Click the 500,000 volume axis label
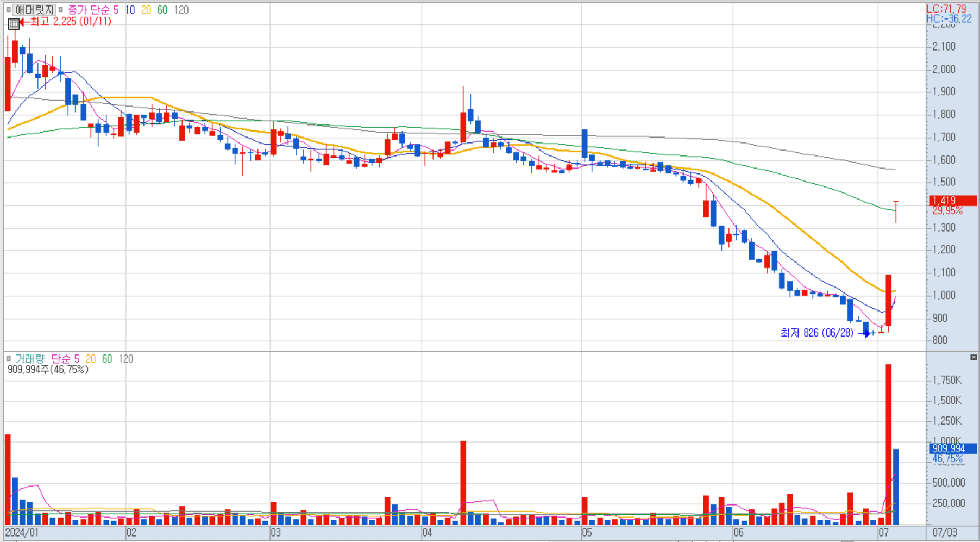 (x=948, y=483)
